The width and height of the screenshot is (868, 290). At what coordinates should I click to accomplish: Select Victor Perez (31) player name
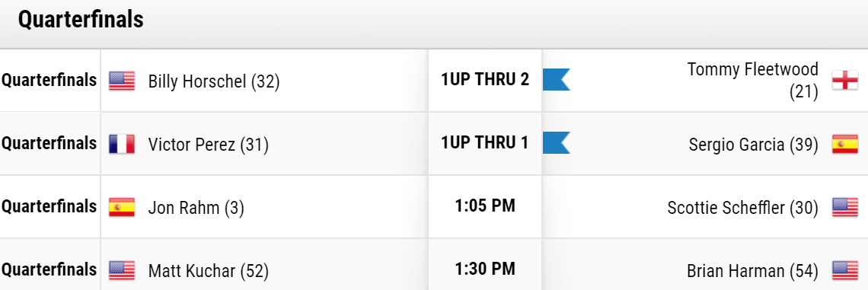click(208, 145)
